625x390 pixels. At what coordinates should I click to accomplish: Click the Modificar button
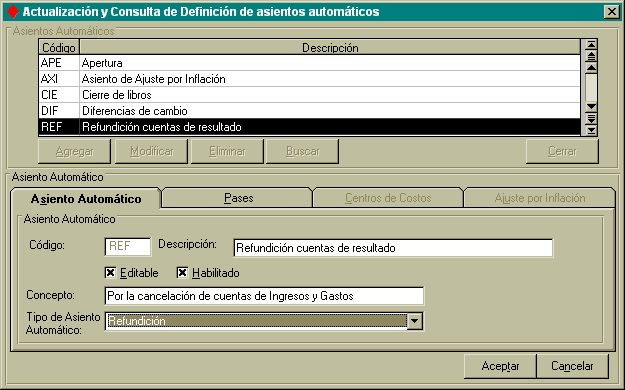click(151, 152)
